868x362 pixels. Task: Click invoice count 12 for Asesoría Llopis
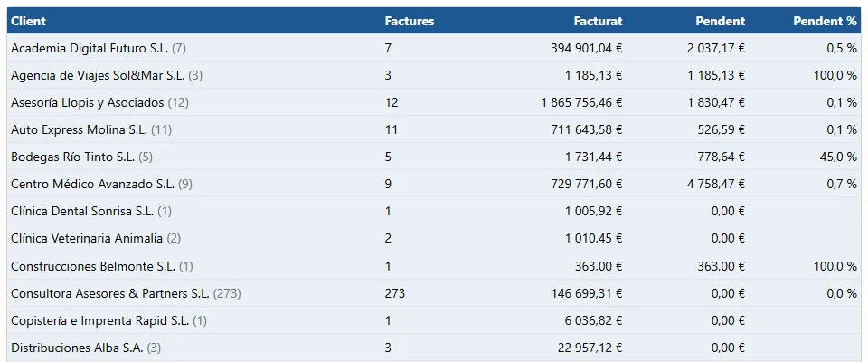coord(392,102)
